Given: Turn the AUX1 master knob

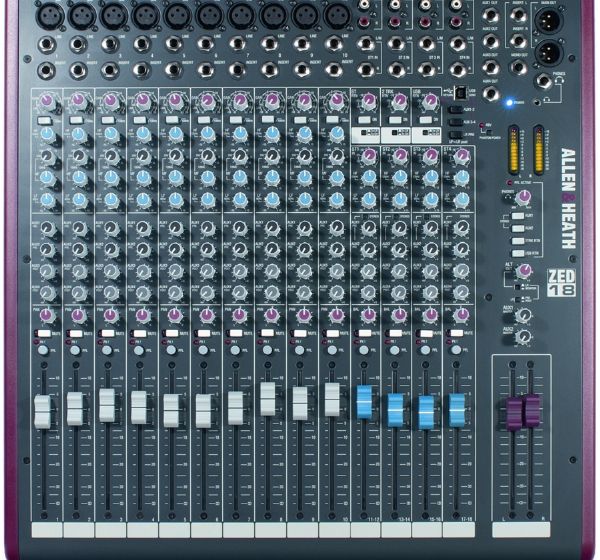Looking at the screenshot, I should (523, 315).
